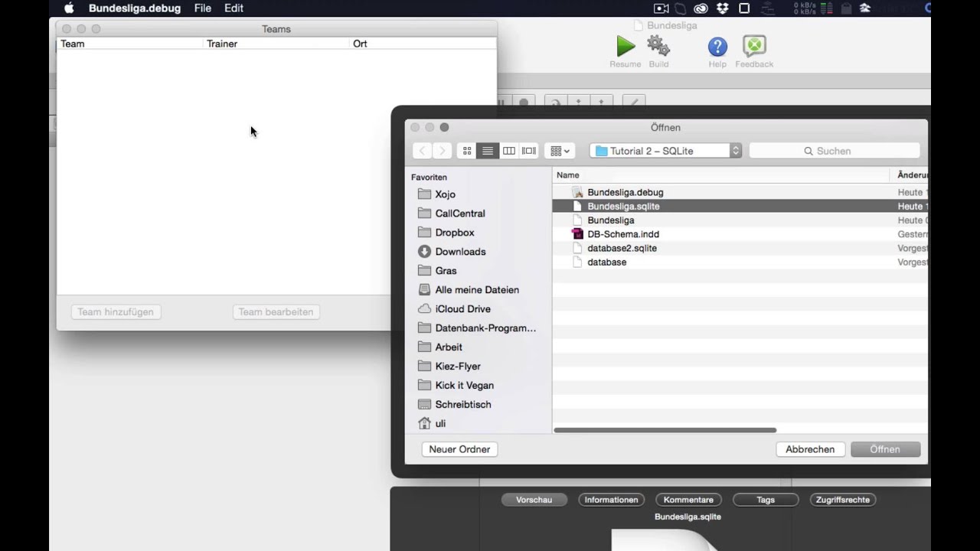Select Alle meine Dateien in sidebar
980x551 pixels.
point(477,290)
